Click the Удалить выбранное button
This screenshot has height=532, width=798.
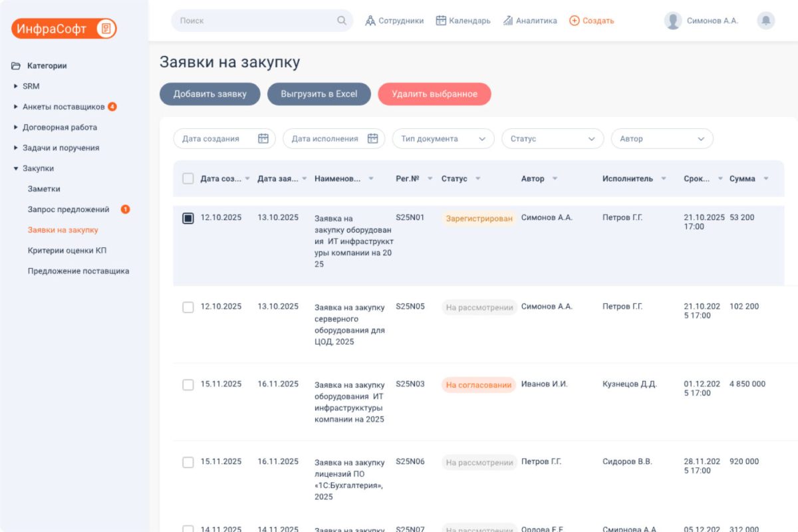(x=434, y=94)
